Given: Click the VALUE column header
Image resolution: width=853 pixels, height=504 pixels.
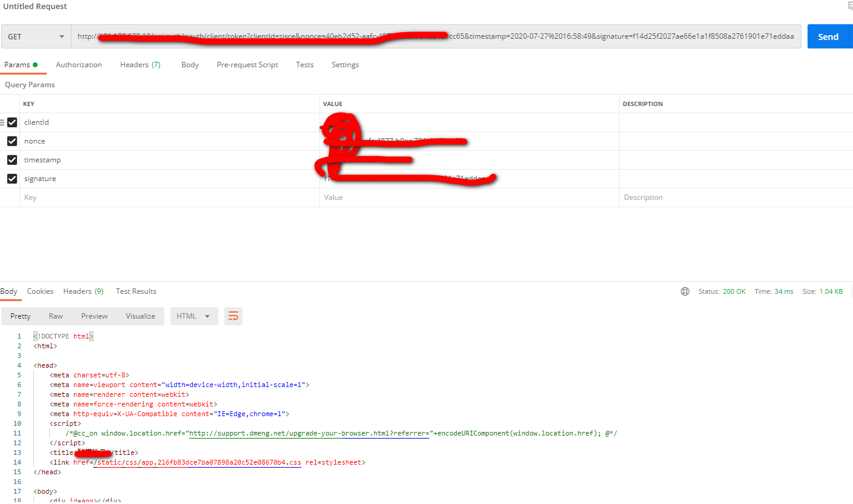Looking at the screenshot, I should point(333,104).
